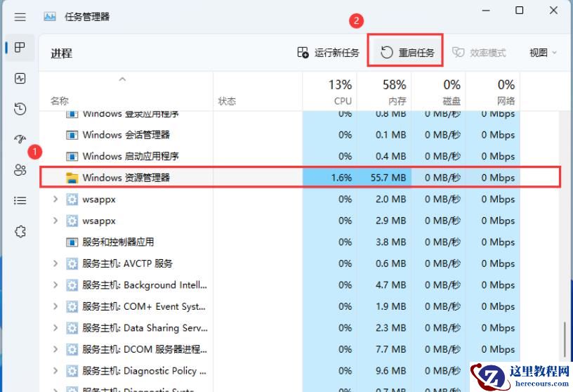Click the gear icon of 服务主机: Background Intell...
The image size is (573, 392).
click(72, 285)
